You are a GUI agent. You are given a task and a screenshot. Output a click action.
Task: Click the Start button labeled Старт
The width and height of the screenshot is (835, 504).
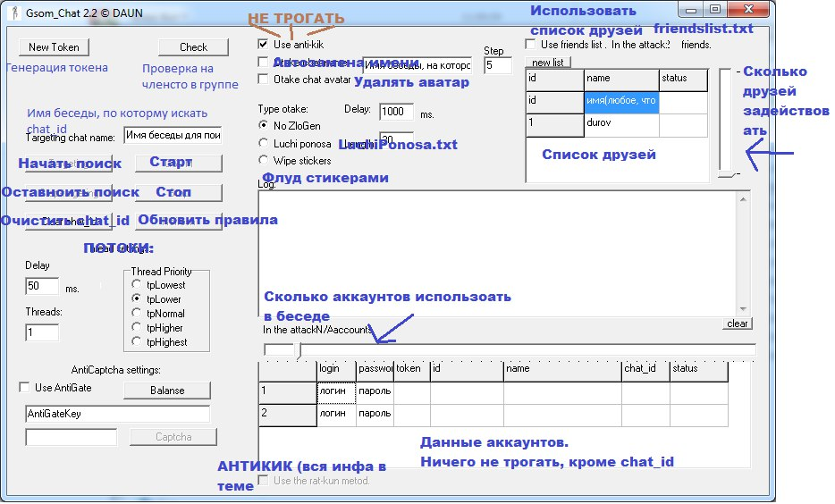[179, 163]
